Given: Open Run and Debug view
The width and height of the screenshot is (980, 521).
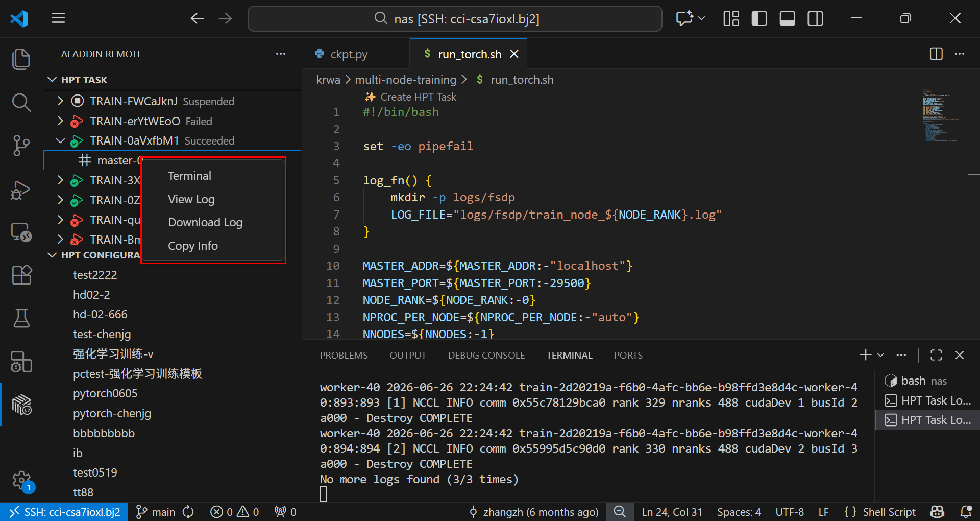Looking at the screenshot, I should (x=21, y=190).
